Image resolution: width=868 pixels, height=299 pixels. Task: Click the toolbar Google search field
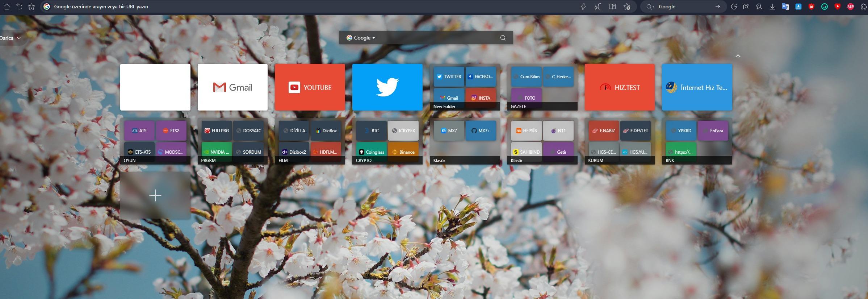(x=684, y=7)
